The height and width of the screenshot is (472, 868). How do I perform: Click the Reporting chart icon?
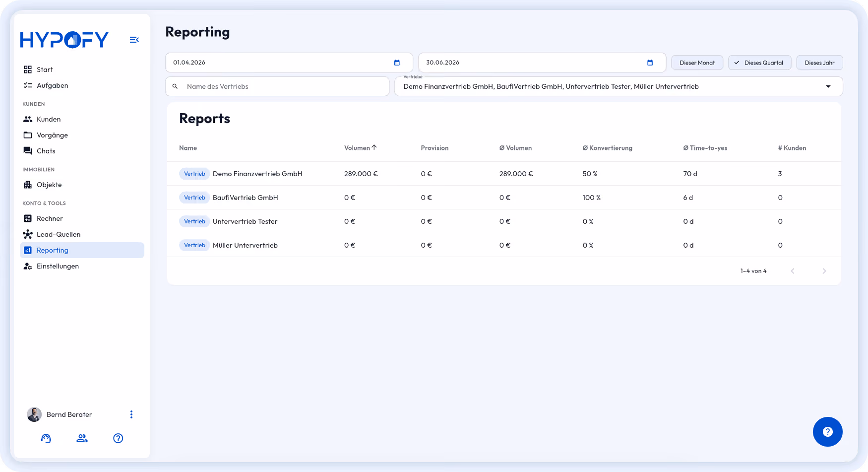coord(28,250)
